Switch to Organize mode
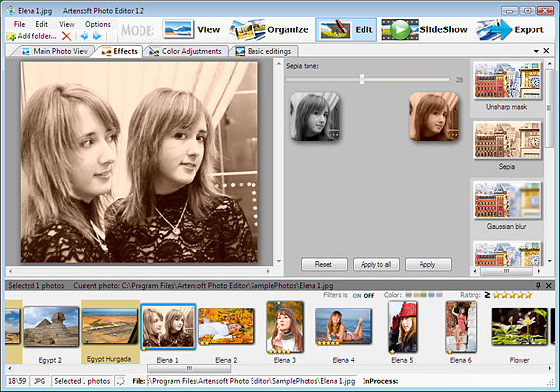 click(x=269, y=29)
